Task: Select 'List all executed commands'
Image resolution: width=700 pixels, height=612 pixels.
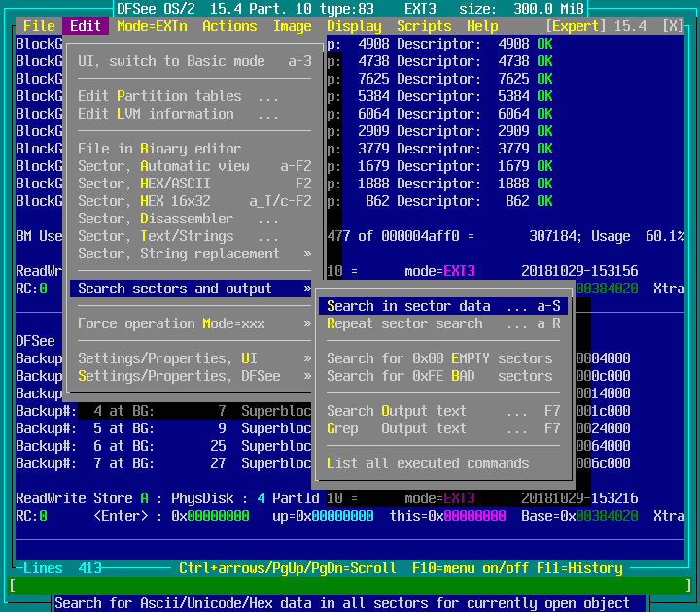Action: point(428,463)
